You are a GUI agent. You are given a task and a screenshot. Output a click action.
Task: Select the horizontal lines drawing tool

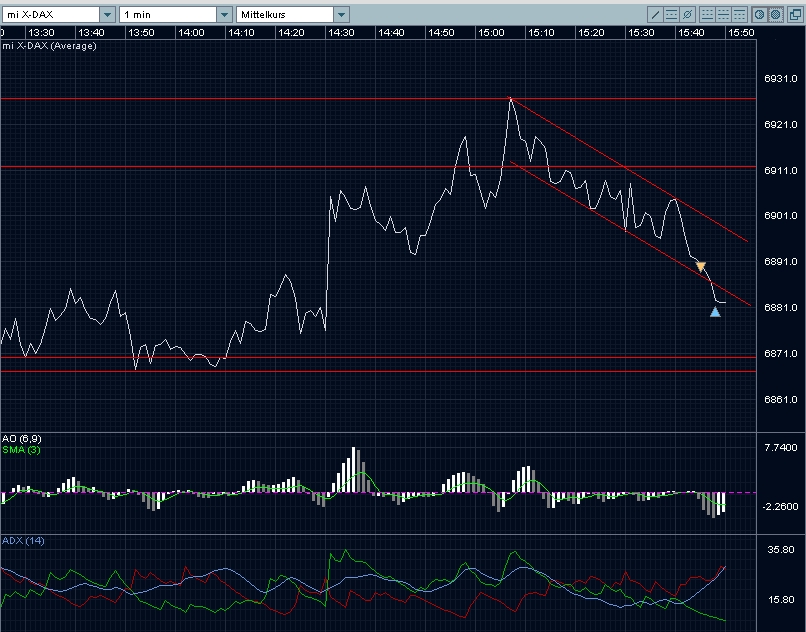[x=671, y=15]
